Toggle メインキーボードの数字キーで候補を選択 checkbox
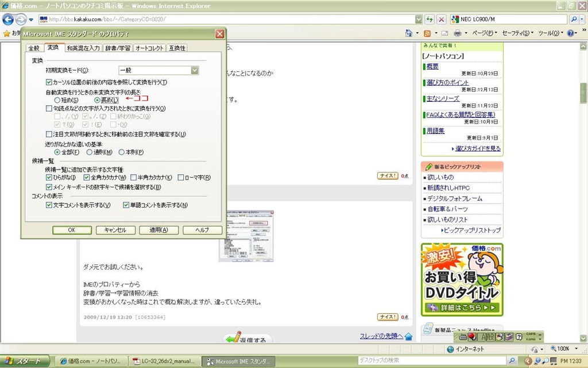This screenshot has width=588, height=368. coord(49,187)
